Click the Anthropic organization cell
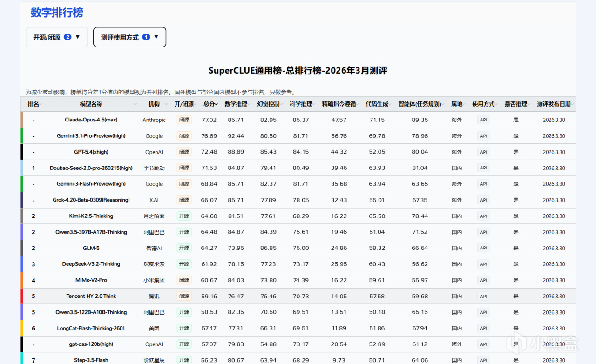 (x=154, y=120)
